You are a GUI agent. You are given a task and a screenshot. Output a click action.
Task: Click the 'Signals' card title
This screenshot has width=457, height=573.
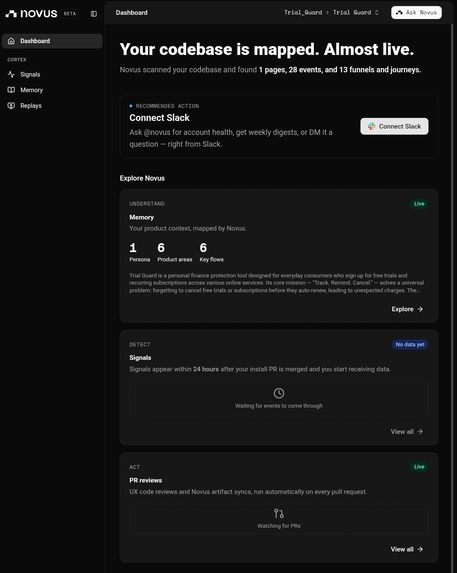pyautogui.click(x=140, y=357)
